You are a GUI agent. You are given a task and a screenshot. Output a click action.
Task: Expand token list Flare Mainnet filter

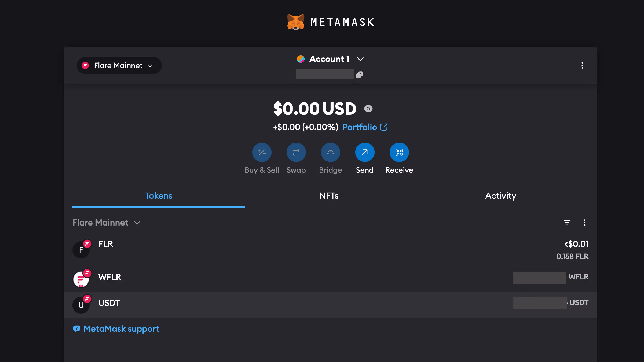107,223
